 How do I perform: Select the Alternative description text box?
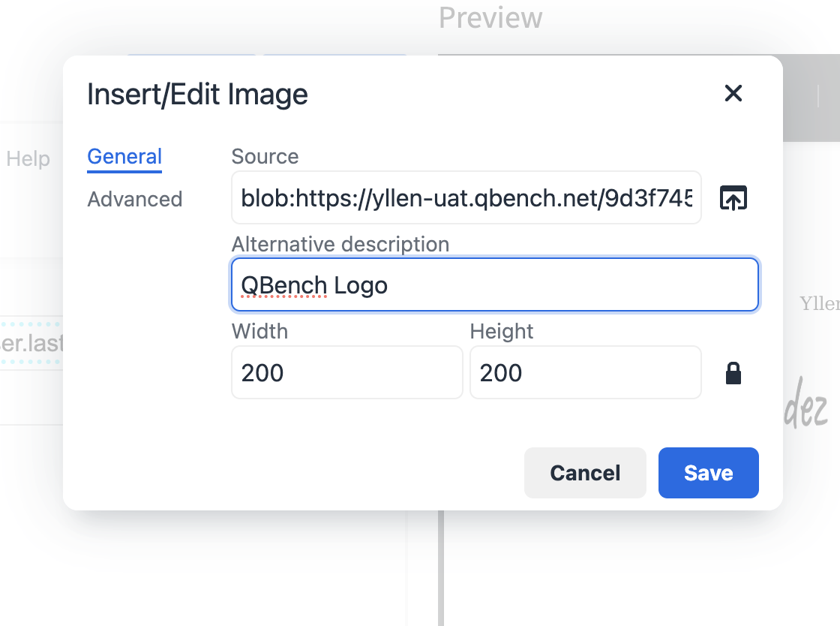[x=495, y=285]
